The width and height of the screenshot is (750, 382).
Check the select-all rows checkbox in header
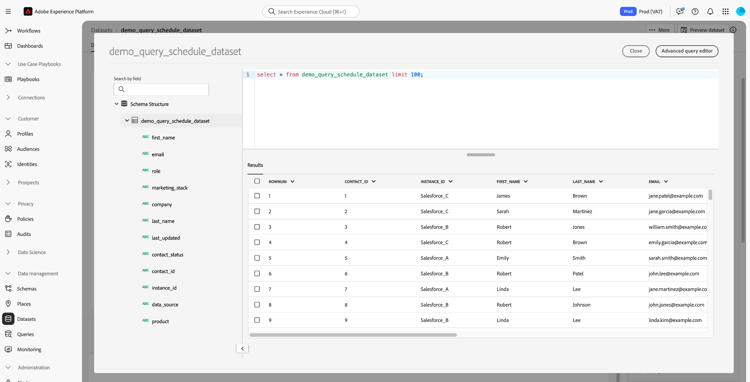(x=257, y=181)
